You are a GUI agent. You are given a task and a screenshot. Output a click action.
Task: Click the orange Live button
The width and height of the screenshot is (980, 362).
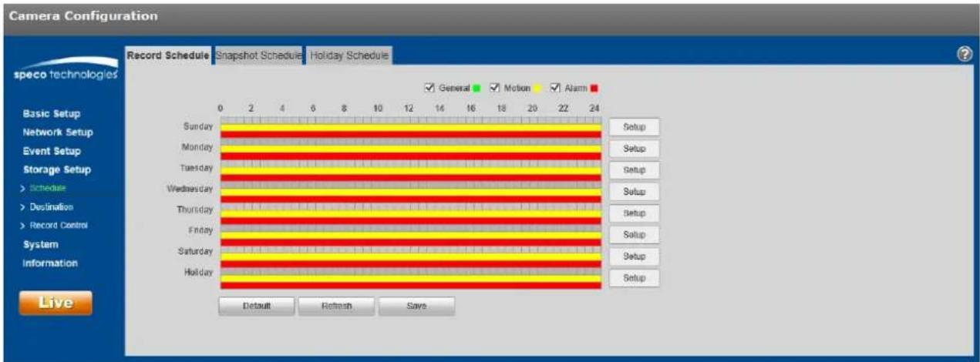56,303
